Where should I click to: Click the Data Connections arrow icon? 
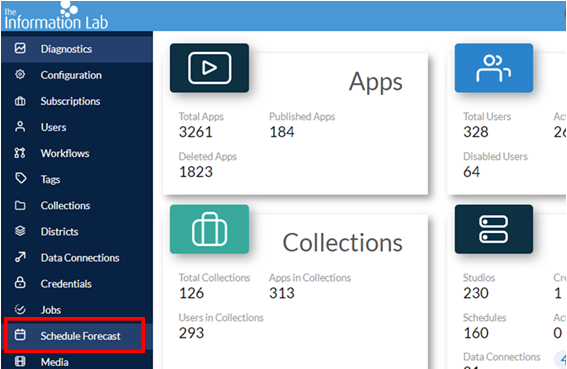click(20, 257)
